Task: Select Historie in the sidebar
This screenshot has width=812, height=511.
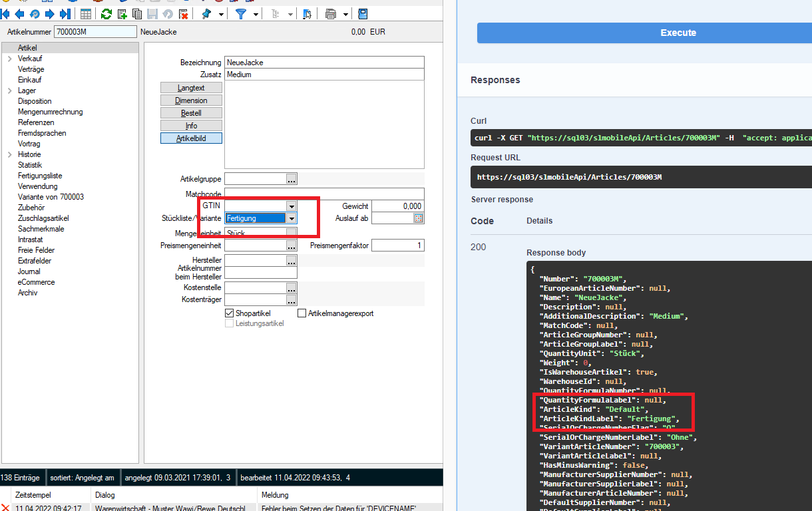Action: click(x=31, y=154)
